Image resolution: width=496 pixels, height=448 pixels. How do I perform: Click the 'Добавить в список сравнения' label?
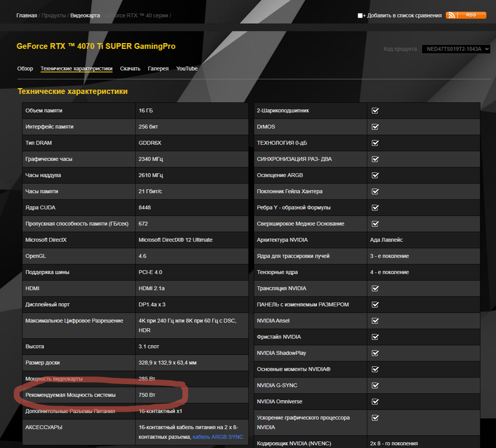pos(404,15)
